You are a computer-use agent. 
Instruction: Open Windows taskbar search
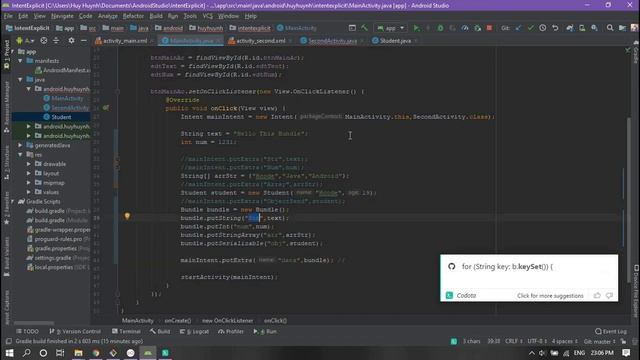pyautogui.click(x=27, y=353)
